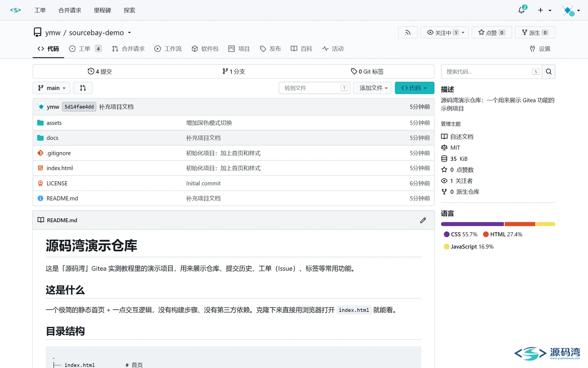Click the database icon beside 35 KiB
588x368 pixels.
pos(444,159)
